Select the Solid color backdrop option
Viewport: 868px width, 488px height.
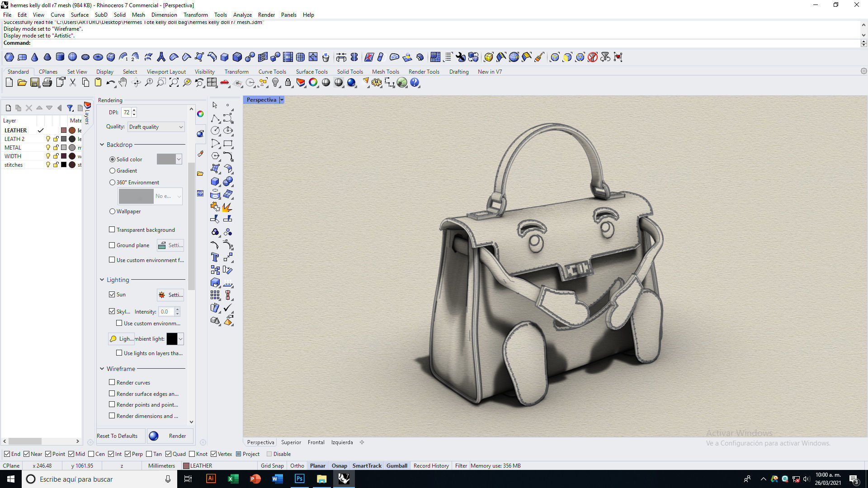[112, 160]
